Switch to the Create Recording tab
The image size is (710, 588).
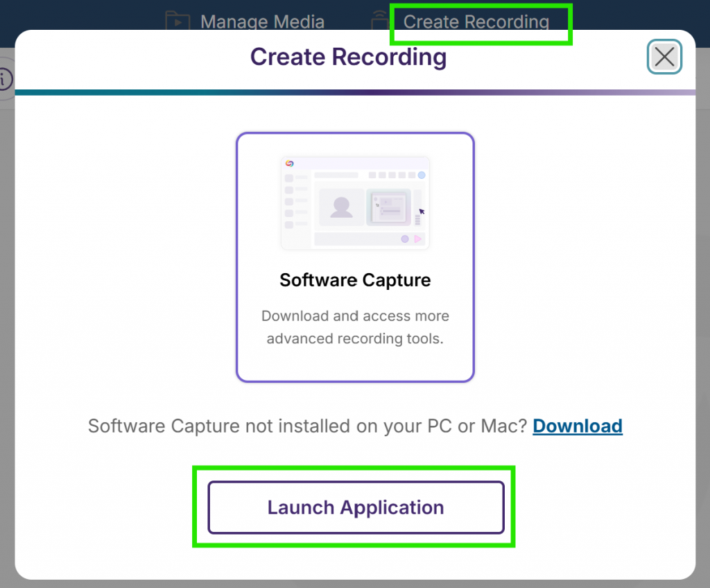476,22
